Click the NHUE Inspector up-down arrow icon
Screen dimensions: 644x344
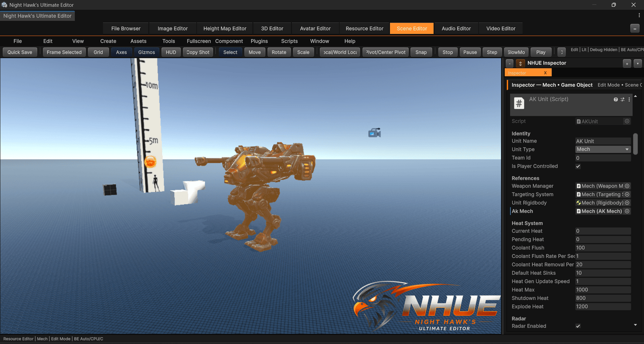click(x=520, y=63)
